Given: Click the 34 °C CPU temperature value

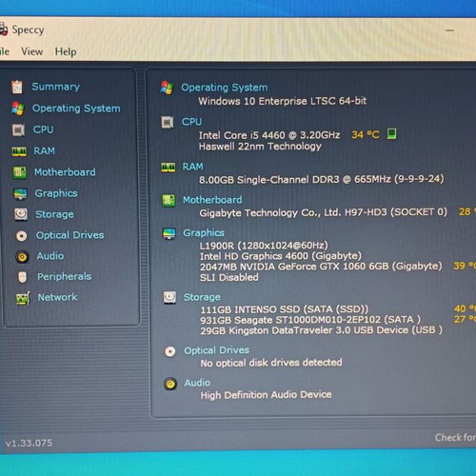Looking at the screenshot, I should click(x=366, y=134).
